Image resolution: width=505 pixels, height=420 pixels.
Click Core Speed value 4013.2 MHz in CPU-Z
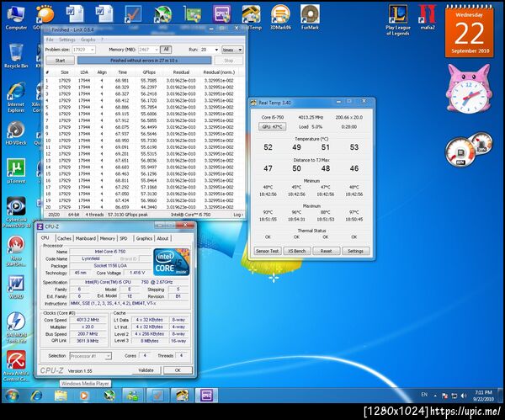88,320
